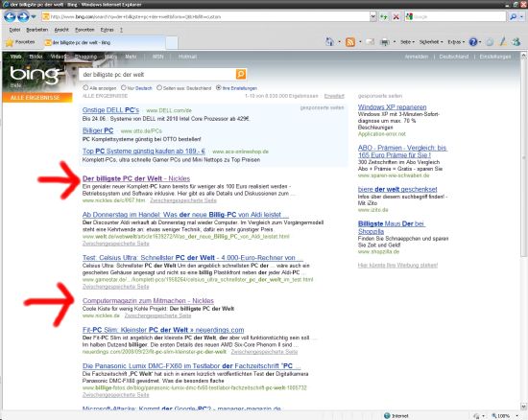Expand the address bar history dropdown
Screen dimensions: 528x420
[372, 16]
